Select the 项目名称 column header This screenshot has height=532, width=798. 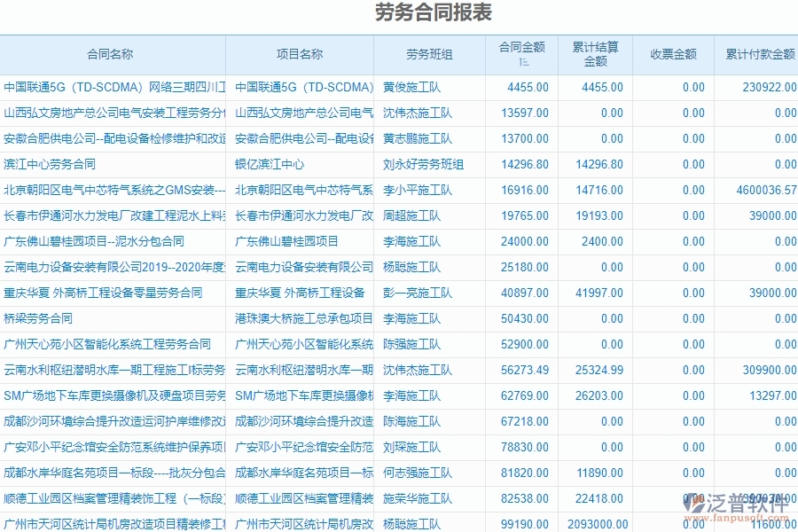click(301, 53)
